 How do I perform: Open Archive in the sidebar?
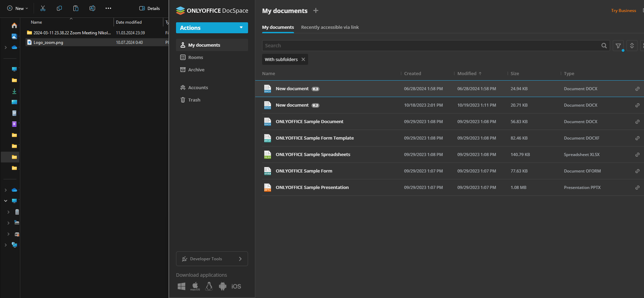point(212,70)
